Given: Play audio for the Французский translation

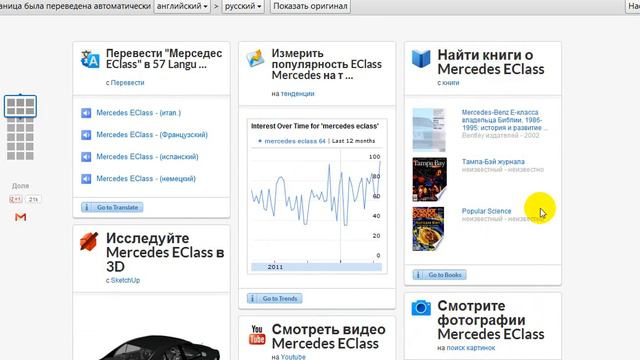Looking at the screenshot, I should (x=86, y=135).
